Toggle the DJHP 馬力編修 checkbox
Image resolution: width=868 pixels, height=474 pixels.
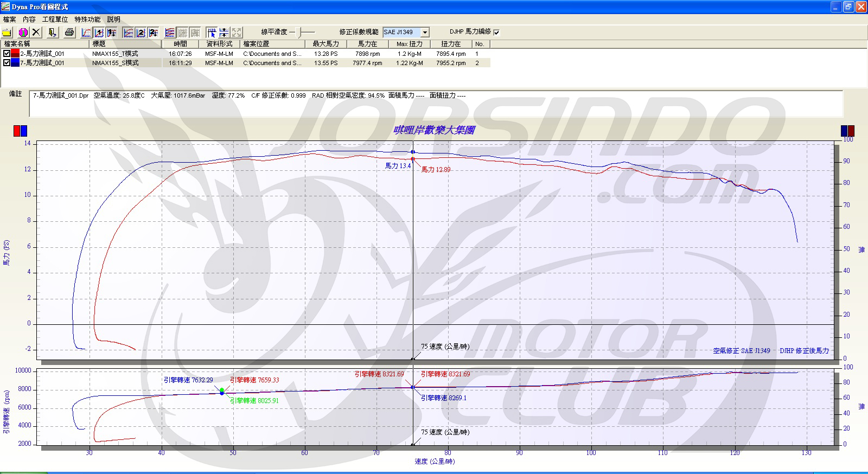tap(496, 33)
